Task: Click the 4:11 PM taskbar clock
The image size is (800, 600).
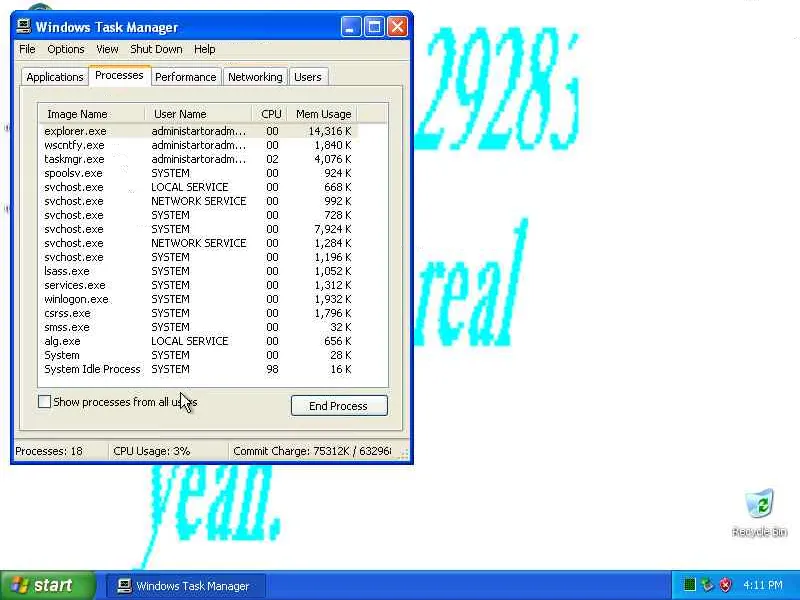Action: pyautogui.click(x=763, y=585)
